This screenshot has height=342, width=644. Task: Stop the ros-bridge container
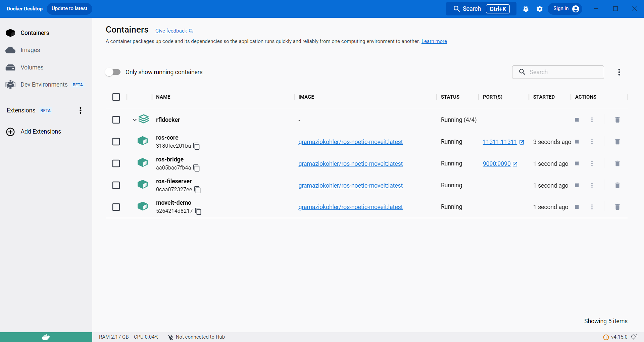pyautogui.click(x=577, y=163)
